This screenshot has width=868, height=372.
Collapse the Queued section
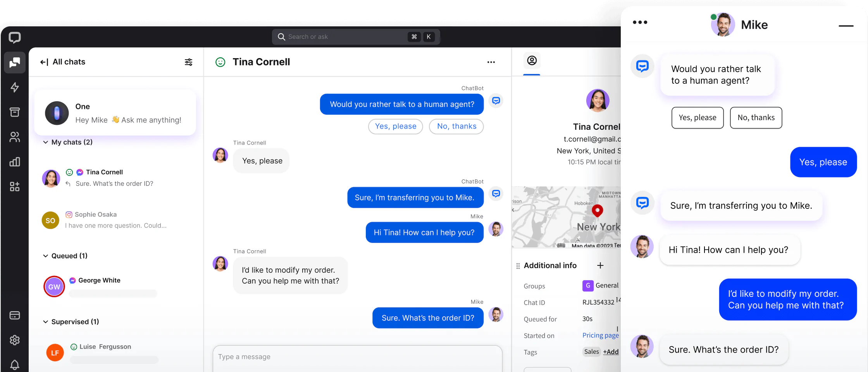(45, 256)
